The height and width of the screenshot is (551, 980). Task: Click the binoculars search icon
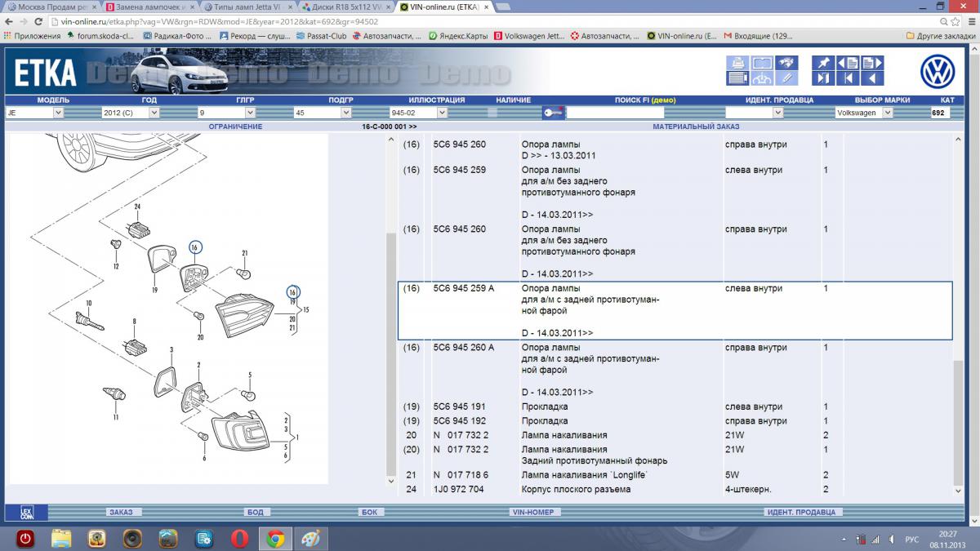coord(786,63)
